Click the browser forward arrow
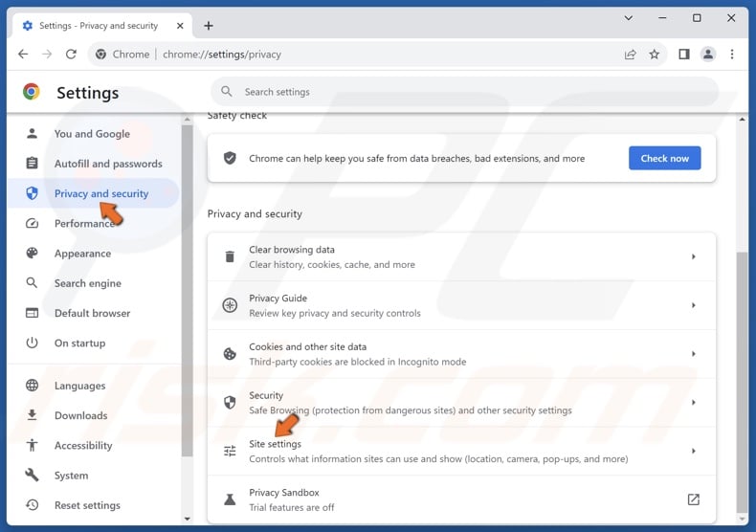756x532 pixels. [x=47, y=54]
